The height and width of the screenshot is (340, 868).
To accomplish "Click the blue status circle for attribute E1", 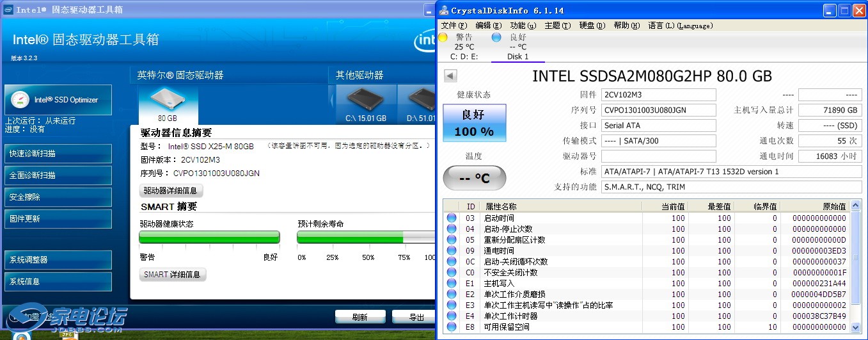I will click(452, 283).
